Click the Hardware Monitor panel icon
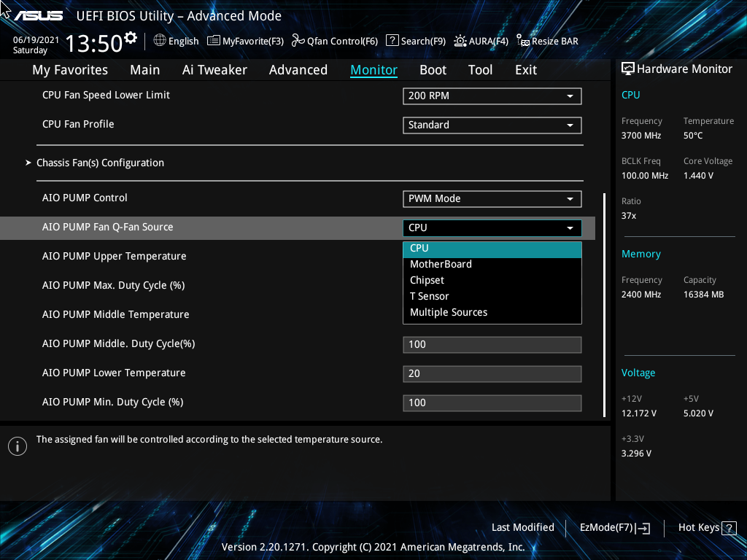The height and width of the screenshot is (560, 747). (628, 68)
